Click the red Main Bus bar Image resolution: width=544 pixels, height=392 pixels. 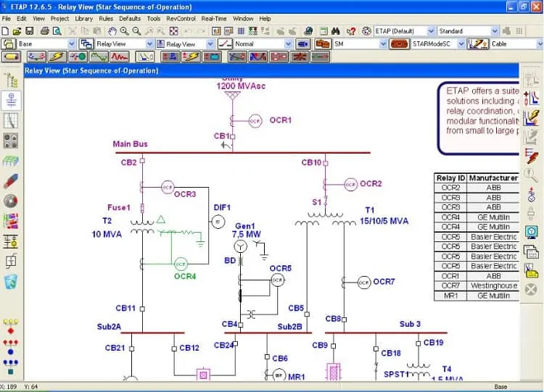(x=243, y=152)
